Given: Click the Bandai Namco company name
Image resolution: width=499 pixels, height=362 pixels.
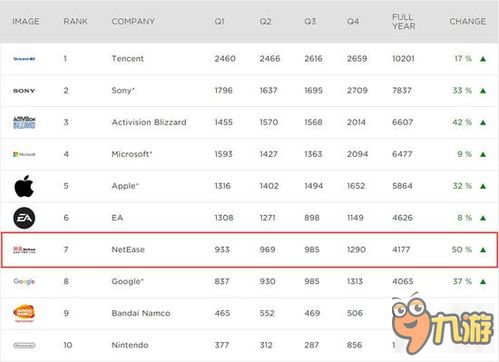Looking at the screenshot, I should point(141,313).
